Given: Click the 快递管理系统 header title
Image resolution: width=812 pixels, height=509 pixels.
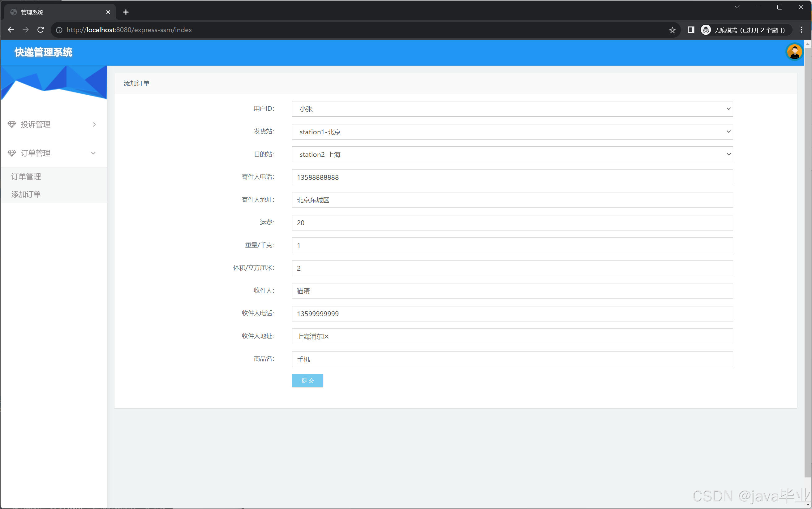Looking at the screenshot, I should [43, 52].
